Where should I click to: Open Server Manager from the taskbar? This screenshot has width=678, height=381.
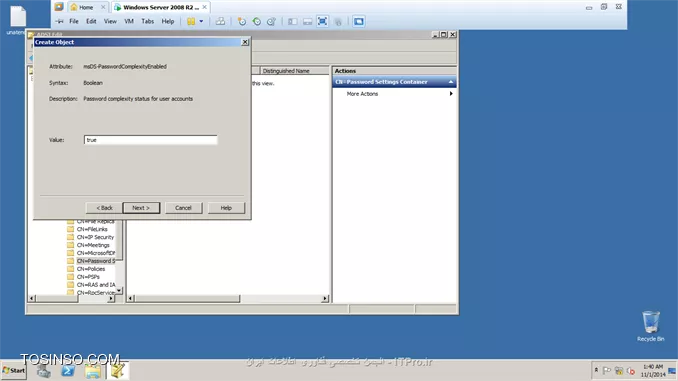point(43,371)
